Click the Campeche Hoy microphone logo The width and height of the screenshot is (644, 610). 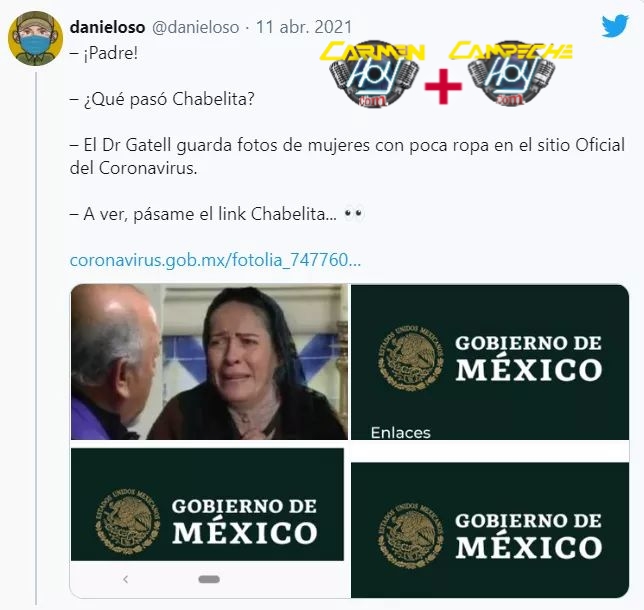pyautogui.click(x=511, y=74)
